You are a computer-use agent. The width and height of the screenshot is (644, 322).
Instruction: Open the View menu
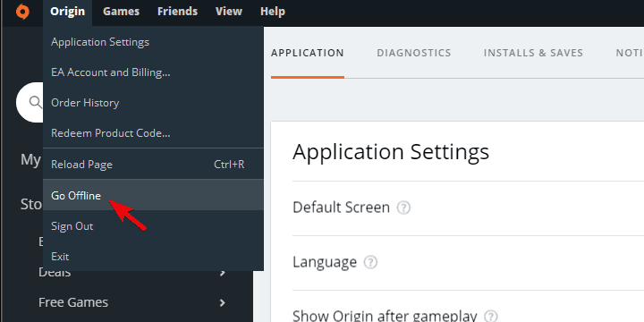[229, 12]
